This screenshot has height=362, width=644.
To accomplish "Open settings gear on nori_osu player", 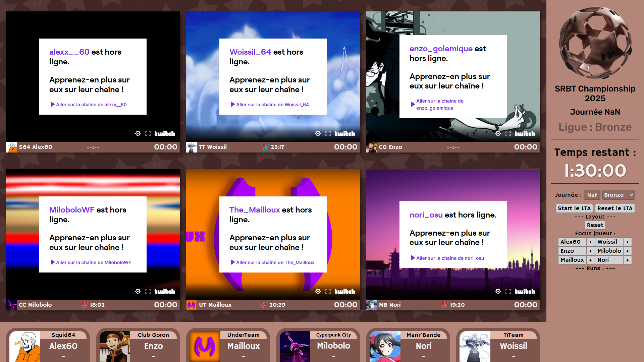I will [498, 291].
